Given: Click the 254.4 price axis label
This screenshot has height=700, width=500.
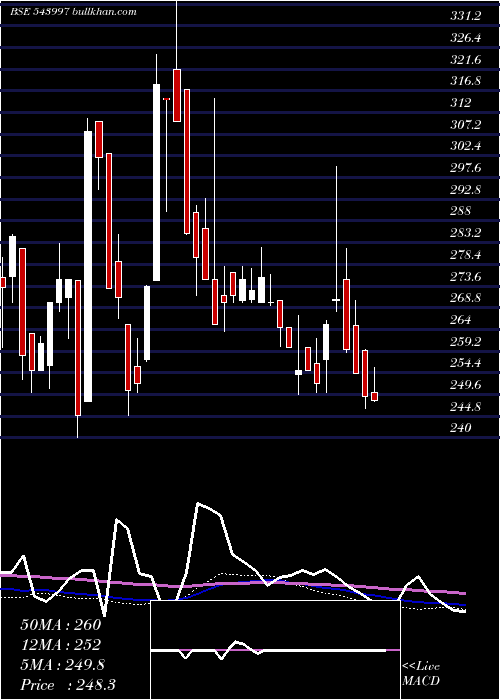Looking at the screenshot, I should 466,363.
